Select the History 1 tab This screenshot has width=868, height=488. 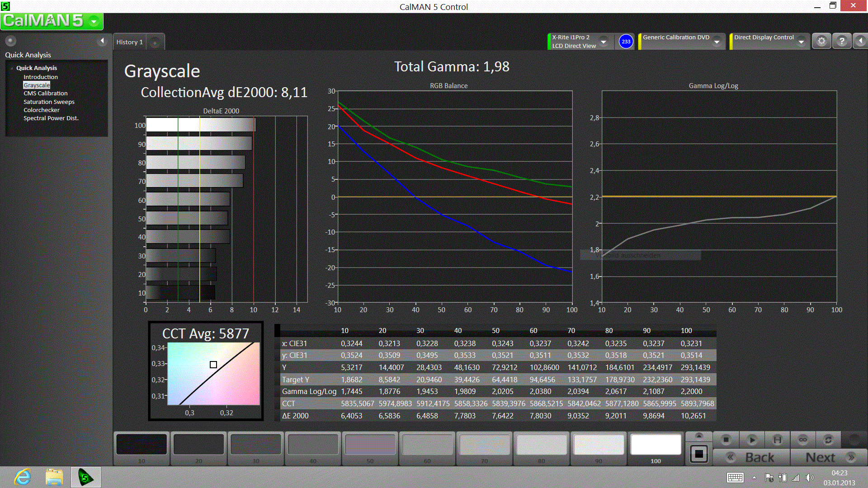[x=130, y=42]
